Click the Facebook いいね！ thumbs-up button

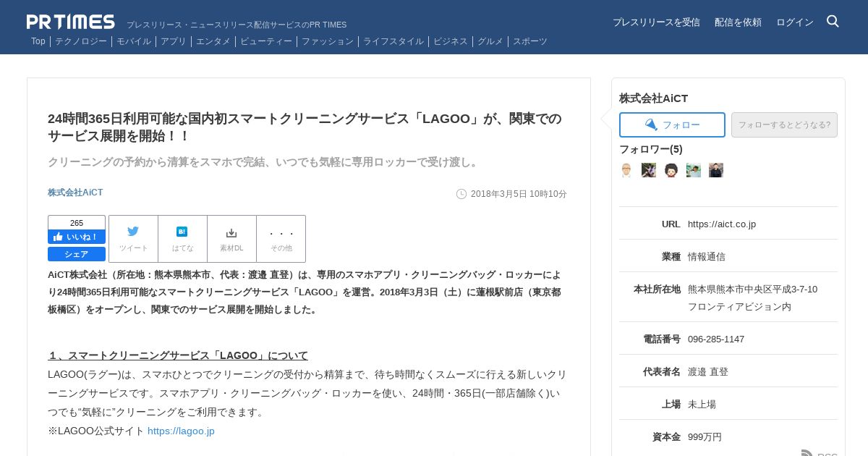point(77,237)
